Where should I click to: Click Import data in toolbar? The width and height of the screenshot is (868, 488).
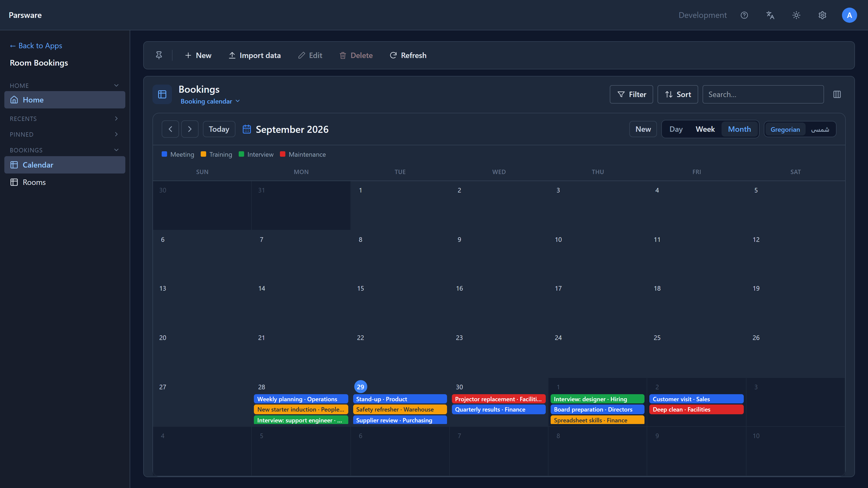coord(255,55)
